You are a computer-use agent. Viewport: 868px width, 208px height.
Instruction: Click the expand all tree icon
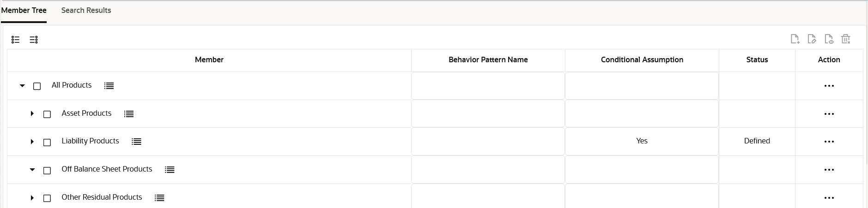click(15, 40)
